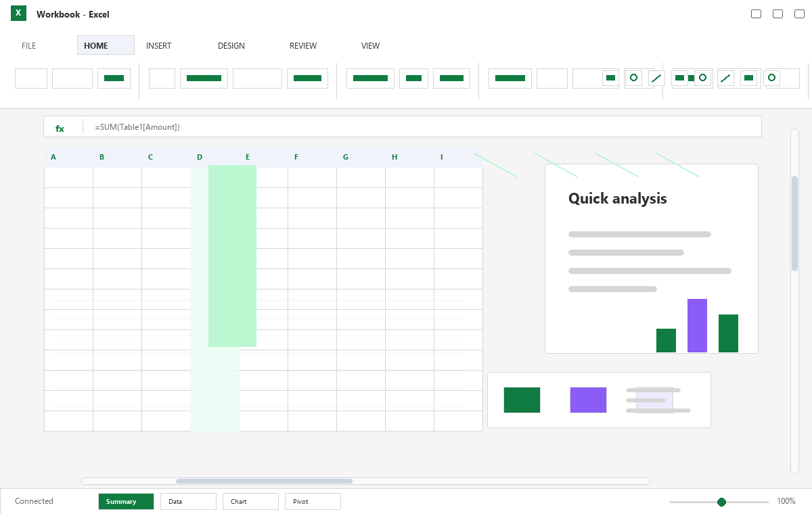Go to the DESIGN ribbon tab
This screenshot has height=514, width=812.
(231, 46)
